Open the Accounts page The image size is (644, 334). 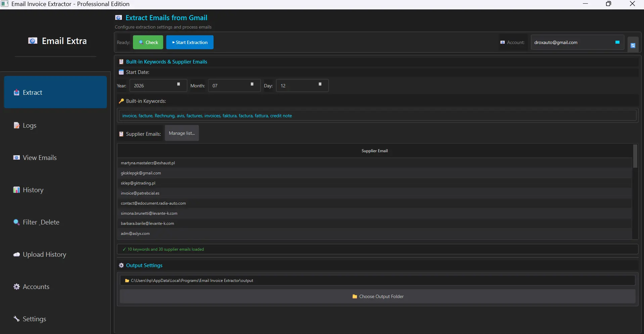tap(55, 287)
